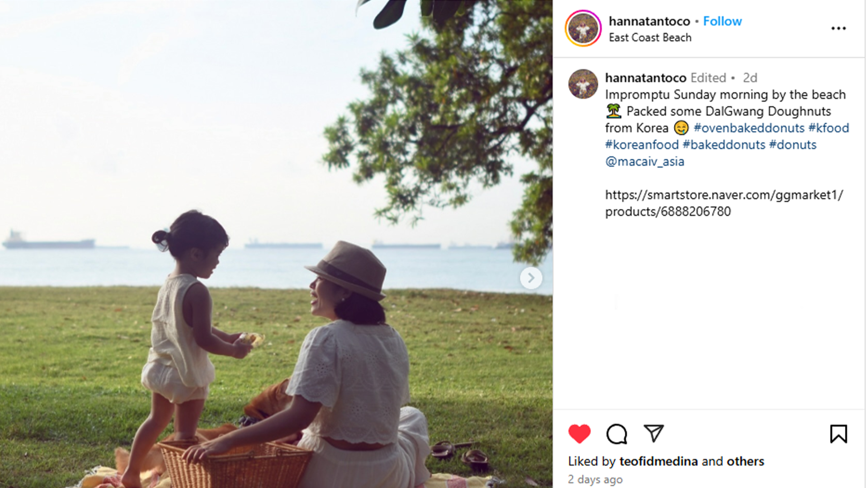
Task: Open comments with the speech bubble icon
Action: click(617, 434)
